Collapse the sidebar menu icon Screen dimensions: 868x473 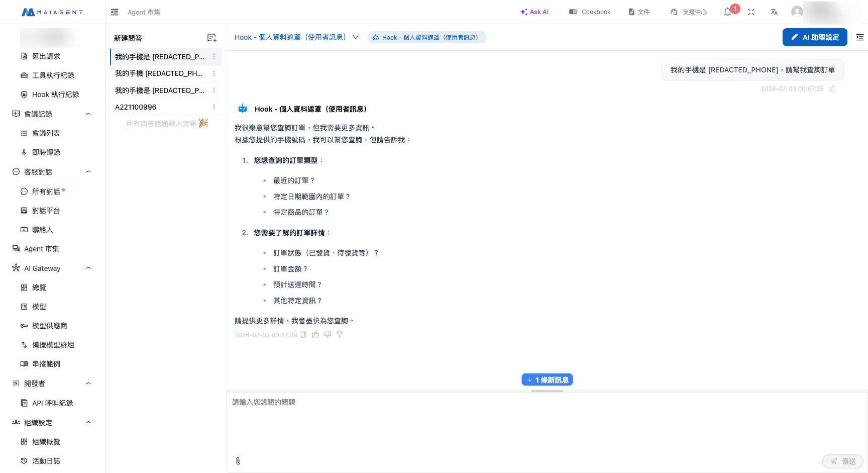(115, 12)
